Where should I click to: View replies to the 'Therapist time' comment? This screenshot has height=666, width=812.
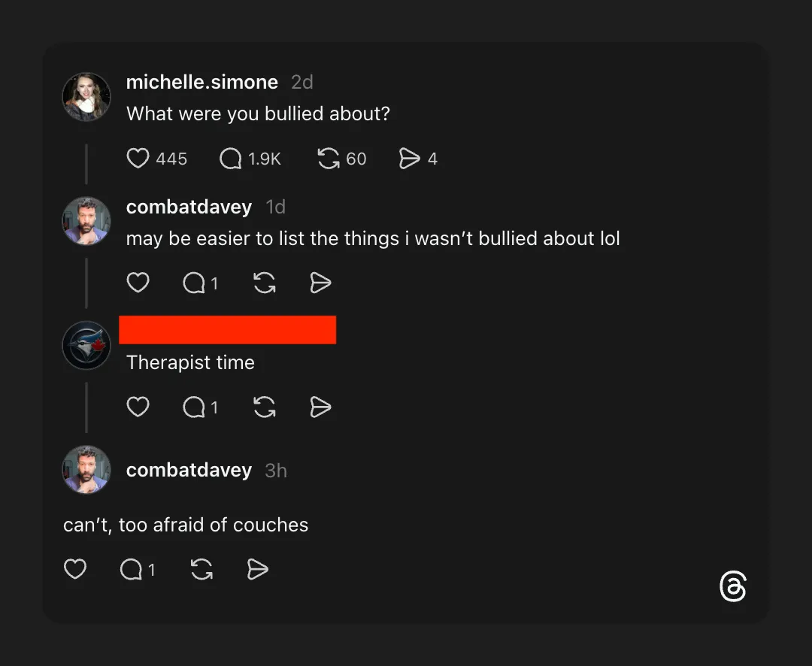click(194, 407)
